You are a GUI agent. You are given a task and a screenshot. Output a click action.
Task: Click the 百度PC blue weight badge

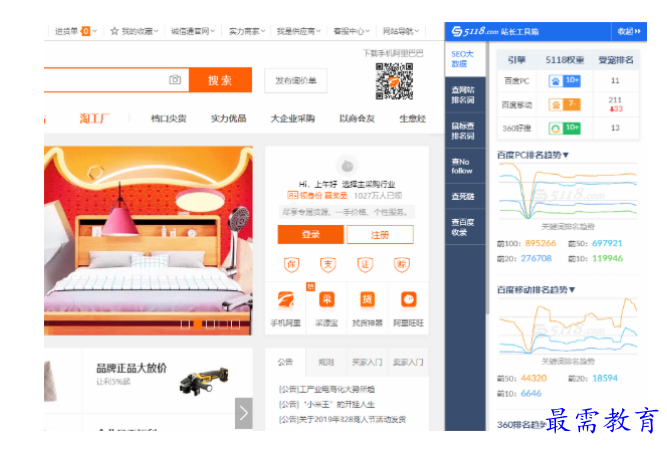(x=564, y=81)
